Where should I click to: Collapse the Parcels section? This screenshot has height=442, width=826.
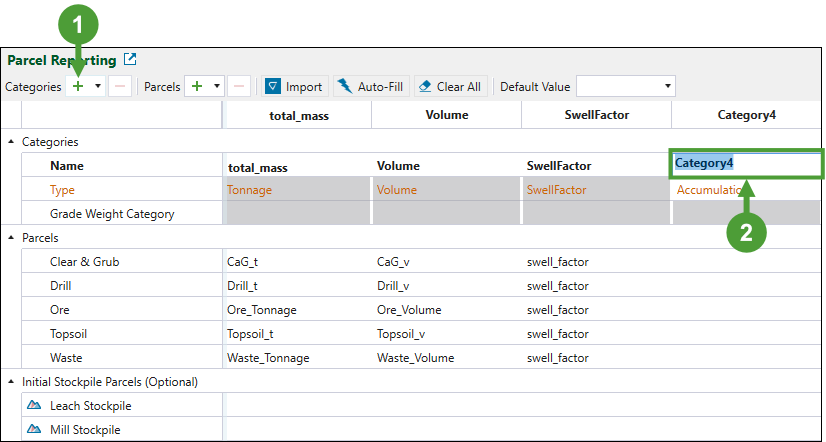(x=12, y=238)
